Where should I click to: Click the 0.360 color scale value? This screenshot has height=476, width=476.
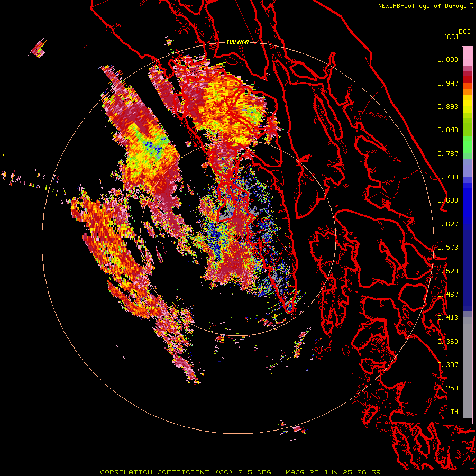[x=448, y=342]
